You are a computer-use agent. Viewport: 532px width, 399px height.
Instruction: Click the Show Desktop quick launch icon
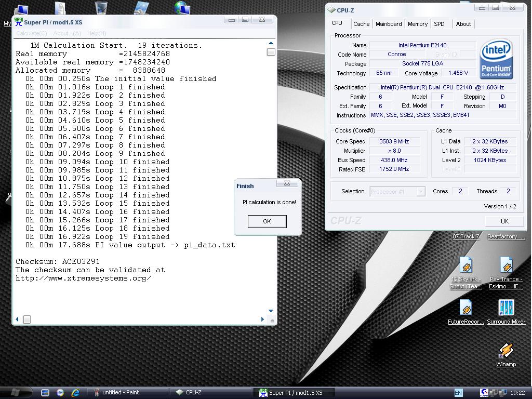(x=45, y=393)
